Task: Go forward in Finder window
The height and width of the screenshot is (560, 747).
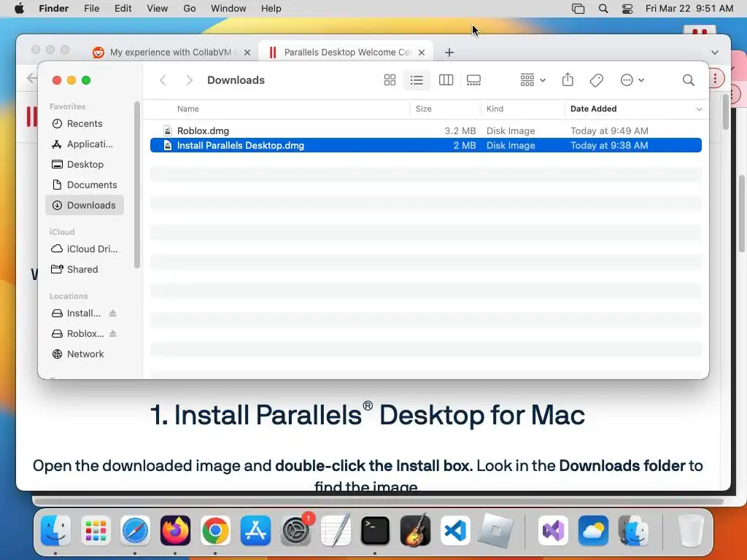Action: 189,80
